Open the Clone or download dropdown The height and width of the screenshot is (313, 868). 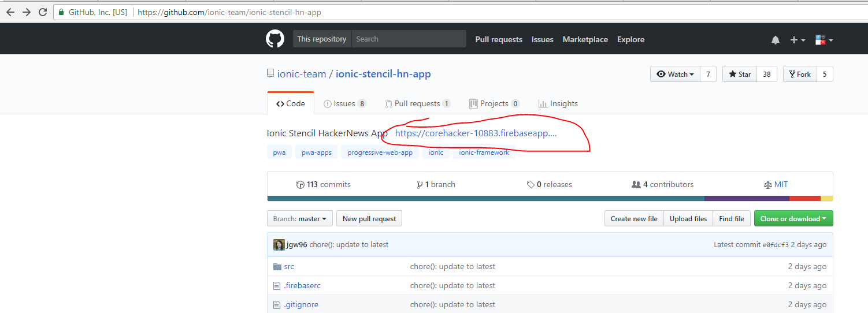(793, 218)
